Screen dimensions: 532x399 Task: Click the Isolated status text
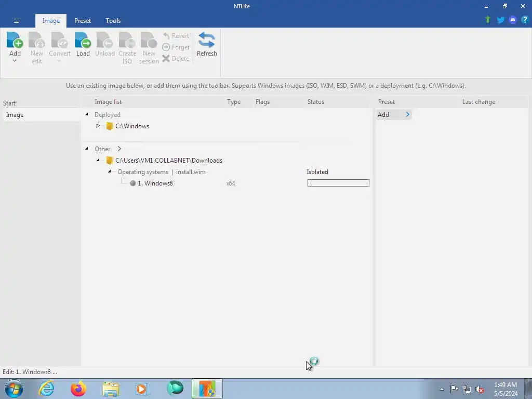pyautogui.click(x=317, y=171)
